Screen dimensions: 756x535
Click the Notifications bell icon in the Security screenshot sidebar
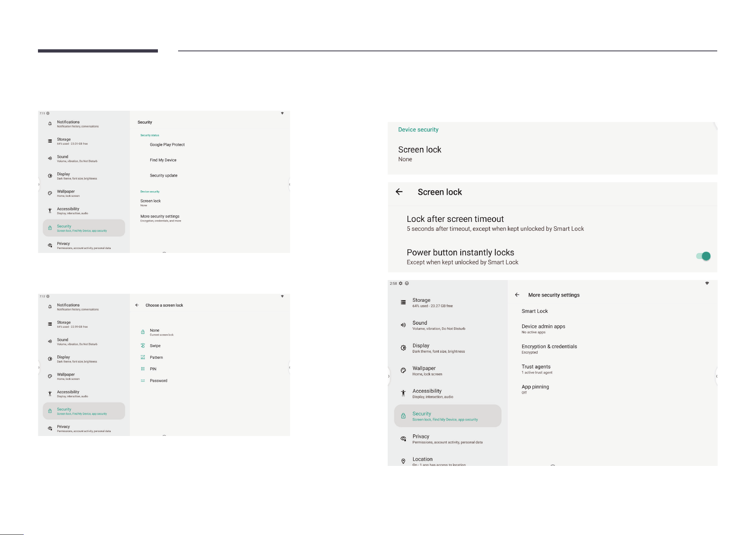[x=50, y=124]
